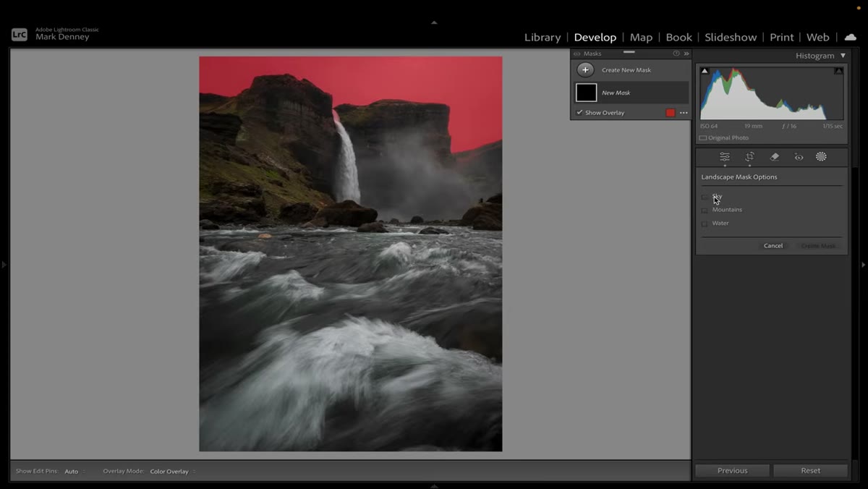Switch to the Print module
Image resolution: width=868 pixels, height=489 pixels.
[781, 38]
